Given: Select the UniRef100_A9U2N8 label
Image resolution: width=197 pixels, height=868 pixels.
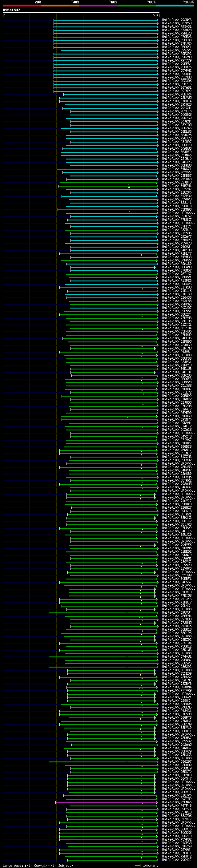Looking at the screenshot, I should pyautogui.click(x=177, y=57).
